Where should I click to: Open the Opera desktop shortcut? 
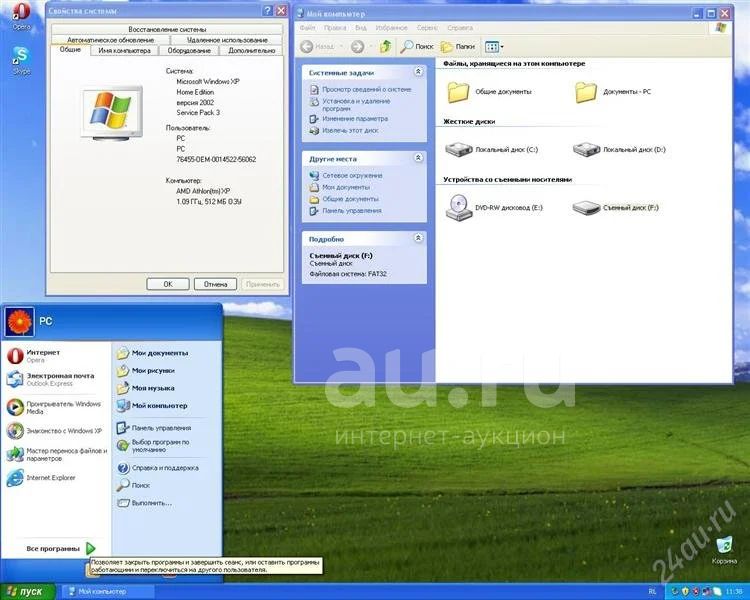point(21,17)
